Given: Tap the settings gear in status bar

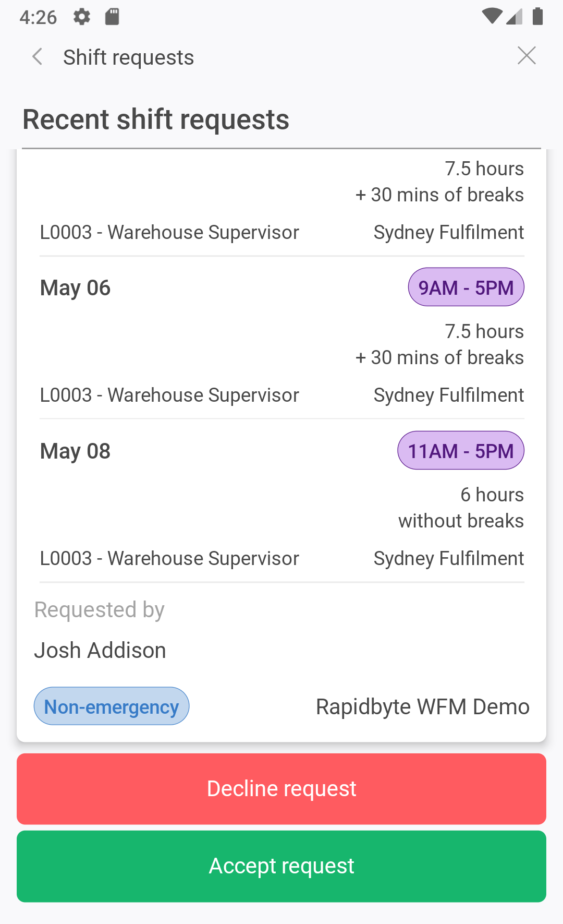Looking at the screenshot, I should (x=82, y=17).
